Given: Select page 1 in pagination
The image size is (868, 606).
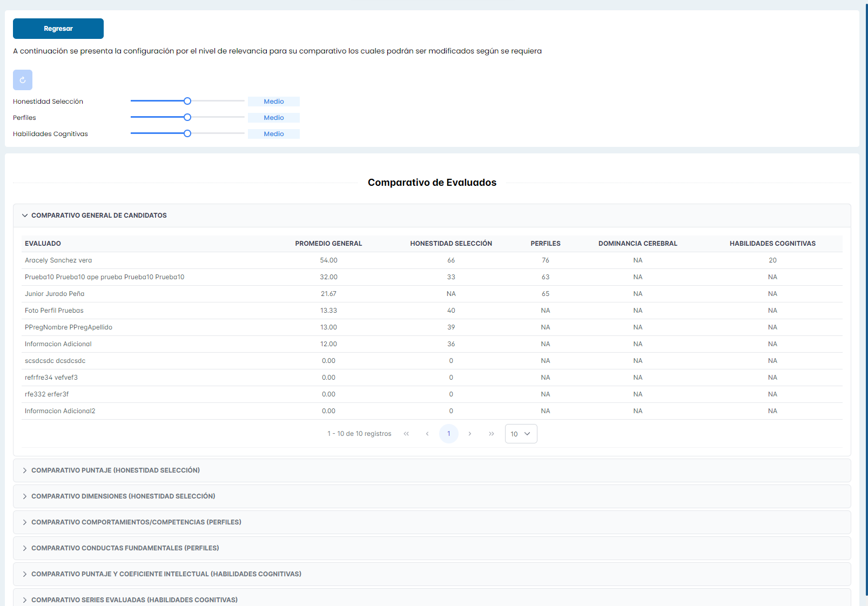Looking at the screenshot, I should (448, 434).
